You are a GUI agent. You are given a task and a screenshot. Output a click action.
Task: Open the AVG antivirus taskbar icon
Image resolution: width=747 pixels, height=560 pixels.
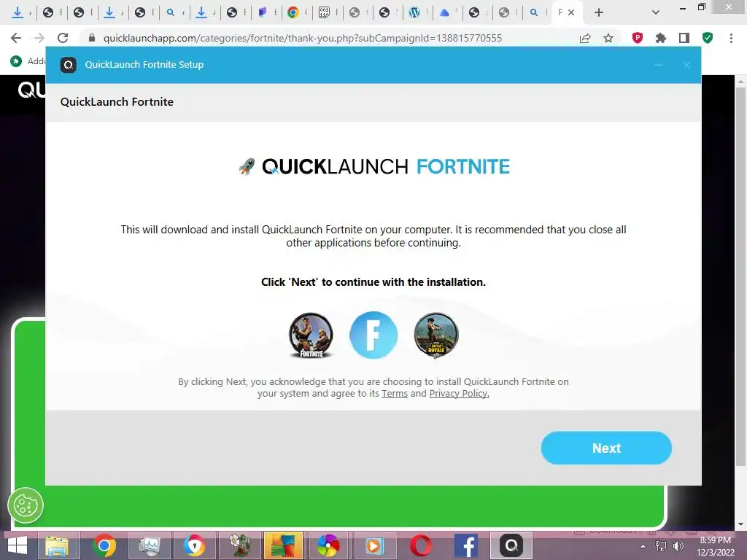[284, 545]
